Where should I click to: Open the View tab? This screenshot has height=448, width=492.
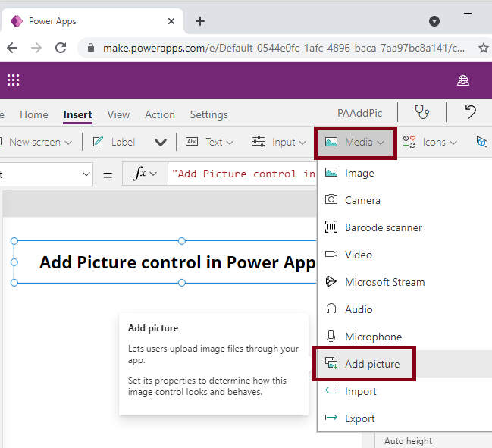pyautogui.click(x=118, y=114)
